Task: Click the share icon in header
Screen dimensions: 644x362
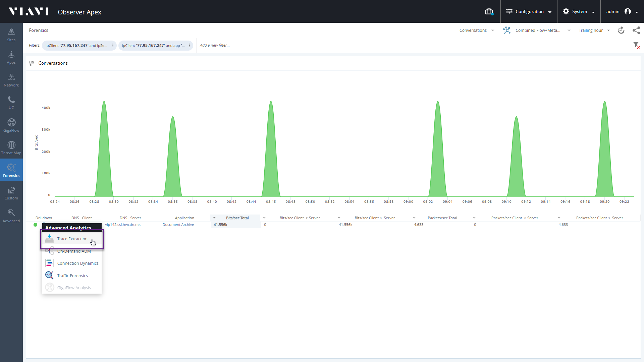Action: (x=636, y=31)
